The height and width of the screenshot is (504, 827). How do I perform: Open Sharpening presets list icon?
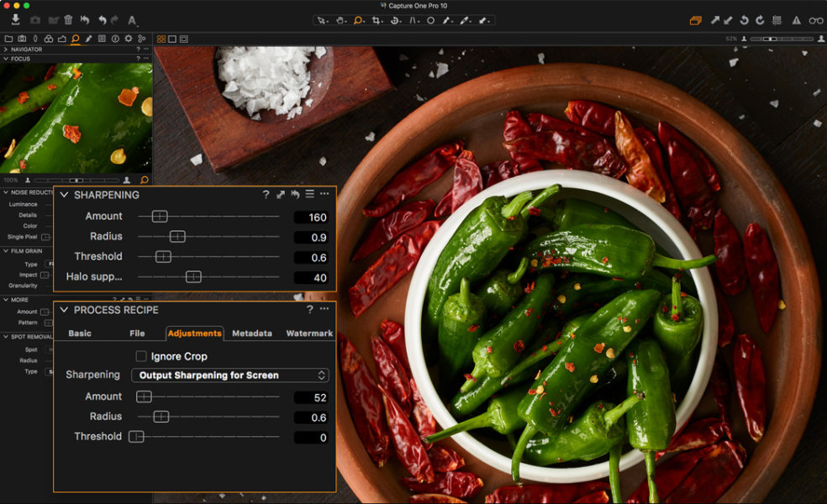(309, 194)
